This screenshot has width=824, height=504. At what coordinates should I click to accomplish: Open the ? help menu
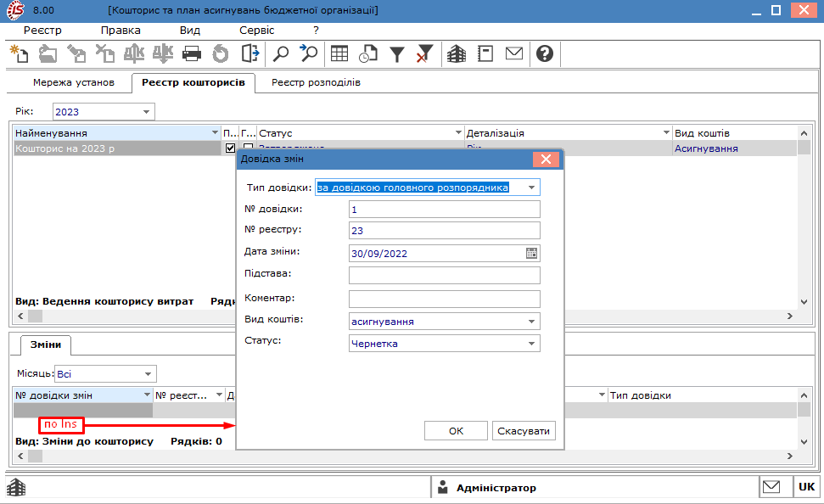tap(316, 31)
